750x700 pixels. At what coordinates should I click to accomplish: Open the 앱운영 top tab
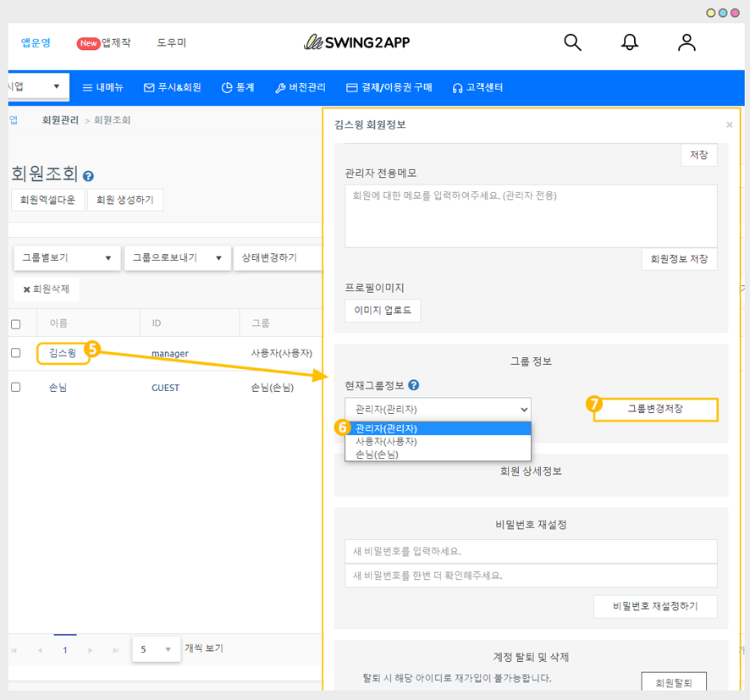click(x=36, y=42)
